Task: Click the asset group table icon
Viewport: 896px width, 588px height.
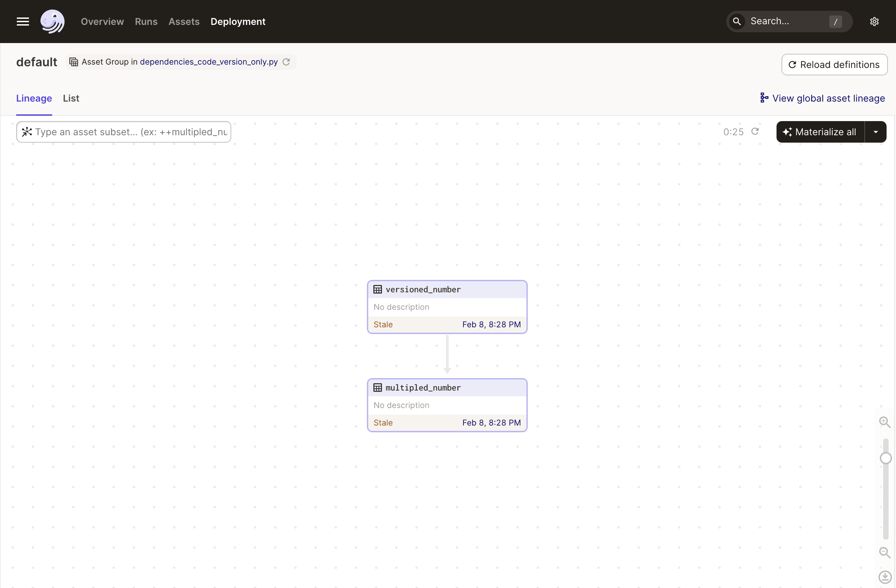Action: (x=74, y=62)
